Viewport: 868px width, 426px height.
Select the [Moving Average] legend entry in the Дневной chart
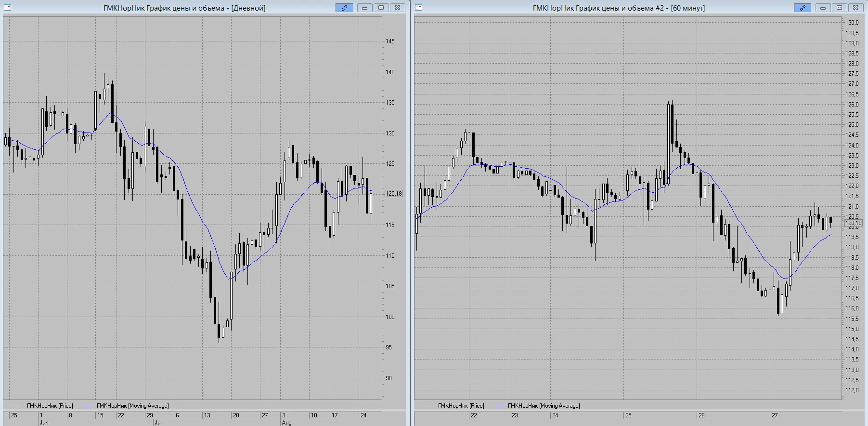(127, 406)
